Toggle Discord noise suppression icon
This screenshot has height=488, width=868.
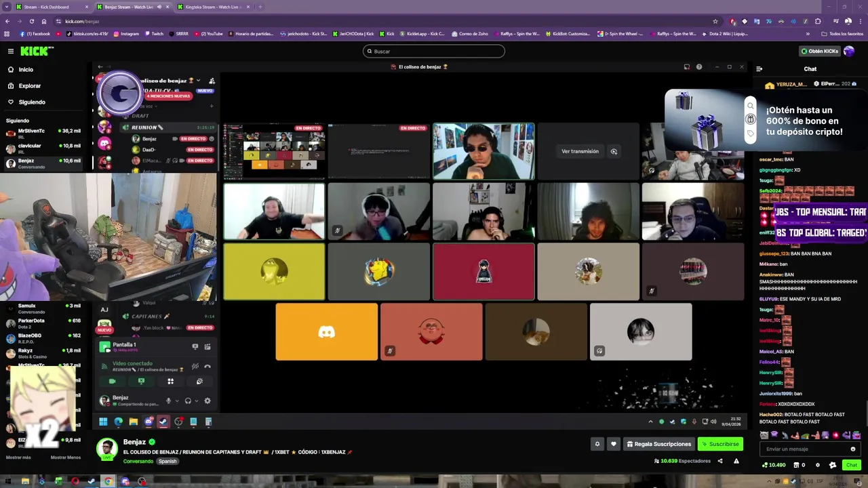(195, 367)
